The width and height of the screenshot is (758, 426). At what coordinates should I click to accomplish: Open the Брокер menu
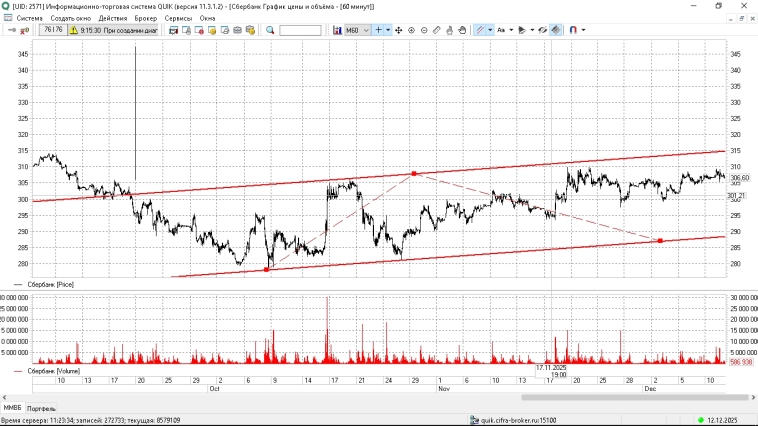pos(146,18)
